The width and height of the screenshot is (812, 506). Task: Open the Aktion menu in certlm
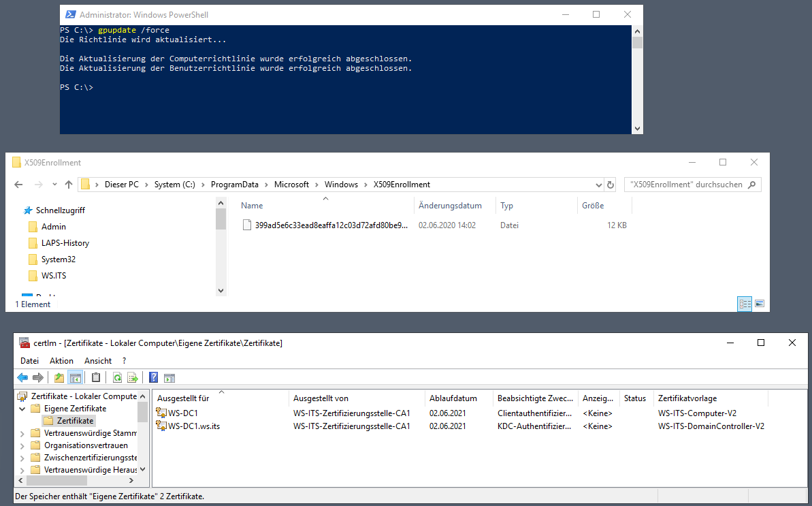(x=62, y=360)
